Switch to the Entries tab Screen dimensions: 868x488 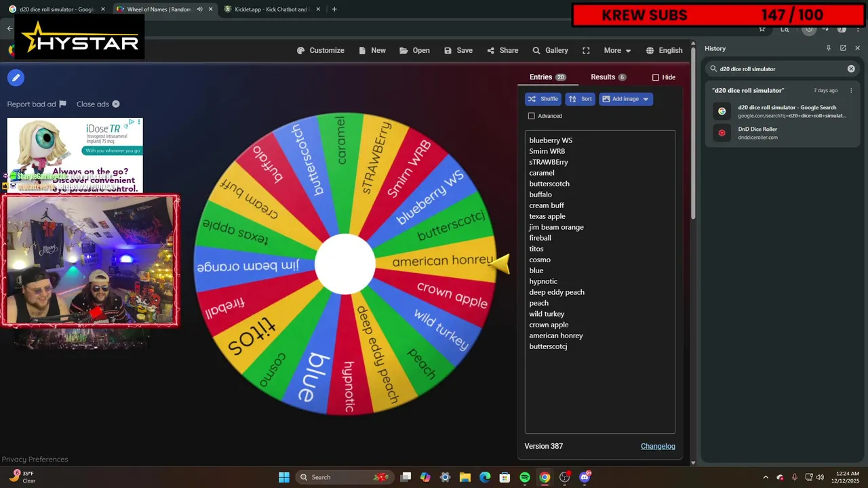[x=548, y=77]
